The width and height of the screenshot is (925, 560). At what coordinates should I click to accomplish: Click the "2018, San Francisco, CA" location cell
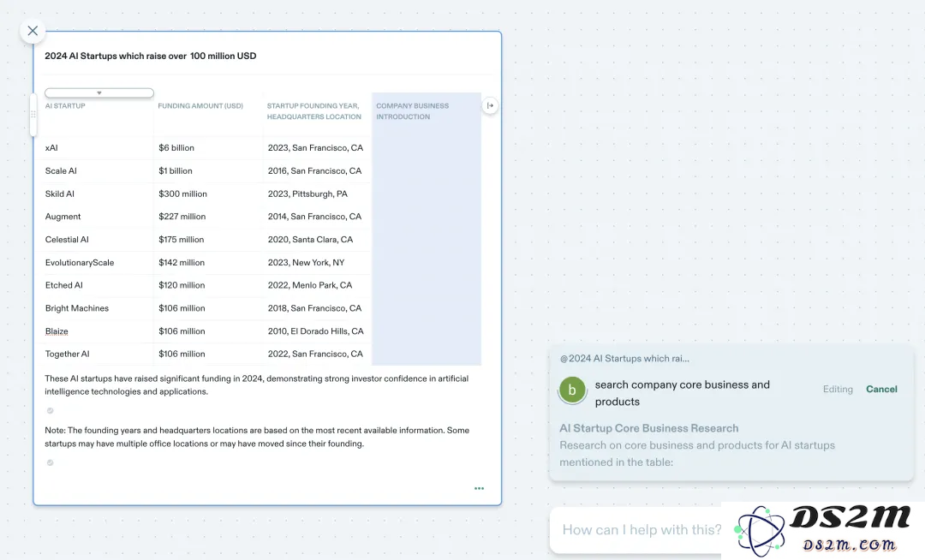tap(314, 308)
